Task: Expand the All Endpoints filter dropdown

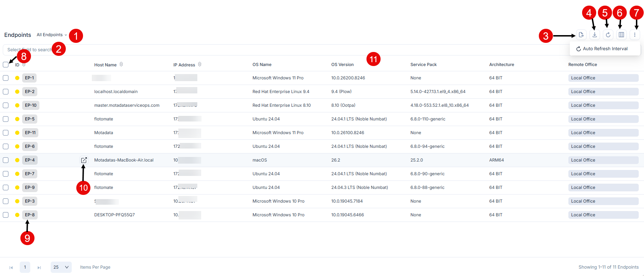Action: click(x=52, y=35)
